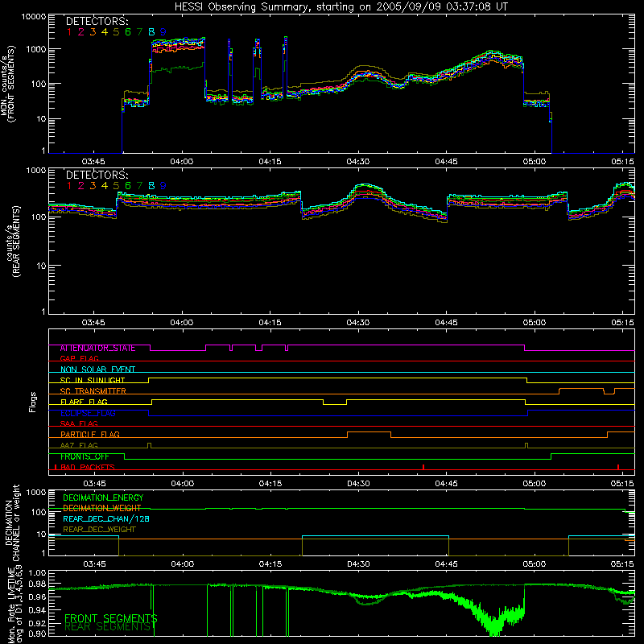
Task: Click the DECIMATION CHANNEL or weight axis title
Action: [12, 522]
